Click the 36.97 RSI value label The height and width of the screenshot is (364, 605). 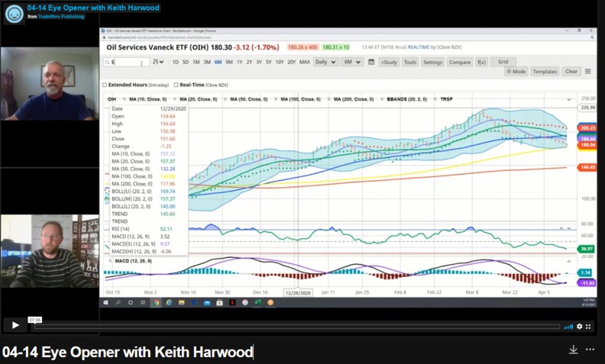point(587,249)
